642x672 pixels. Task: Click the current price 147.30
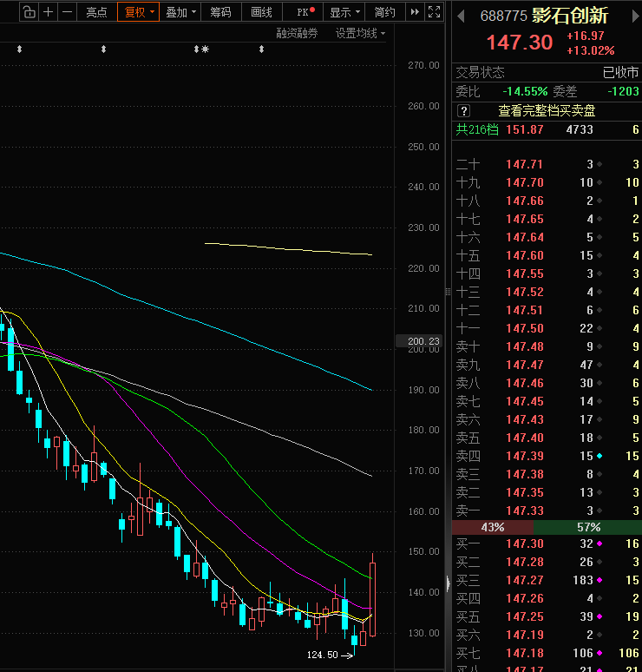tap(520, 43)
